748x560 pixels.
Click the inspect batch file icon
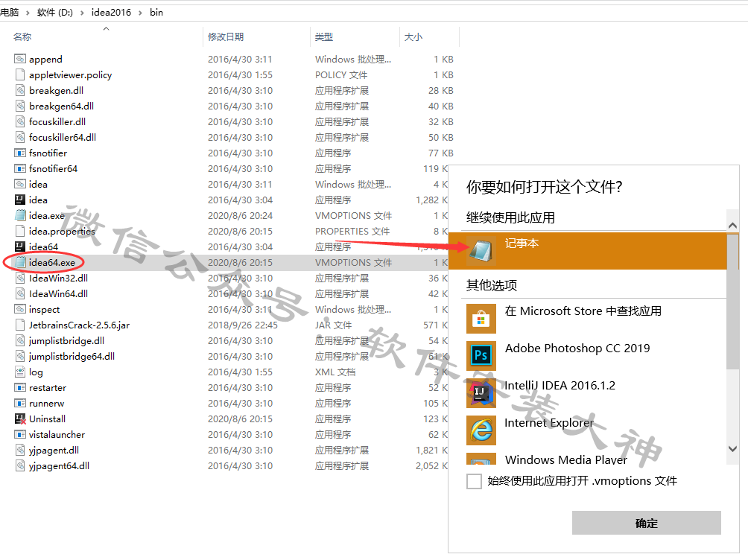click(20, 310)
